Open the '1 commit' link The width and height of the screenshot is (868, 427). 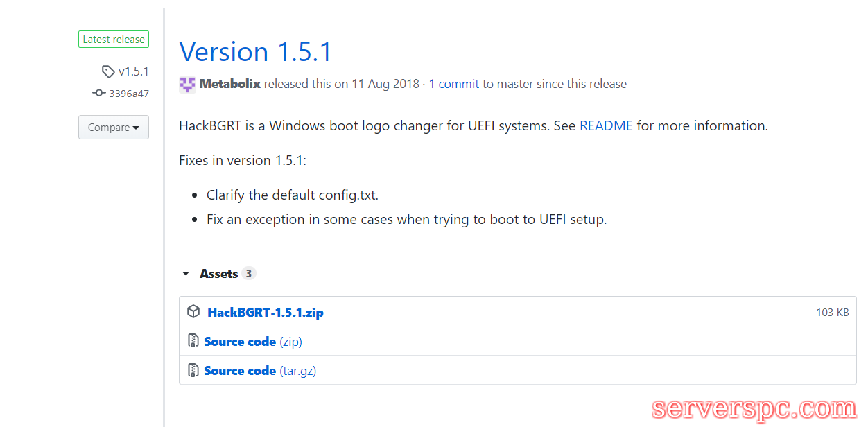[x=453, y=84]
